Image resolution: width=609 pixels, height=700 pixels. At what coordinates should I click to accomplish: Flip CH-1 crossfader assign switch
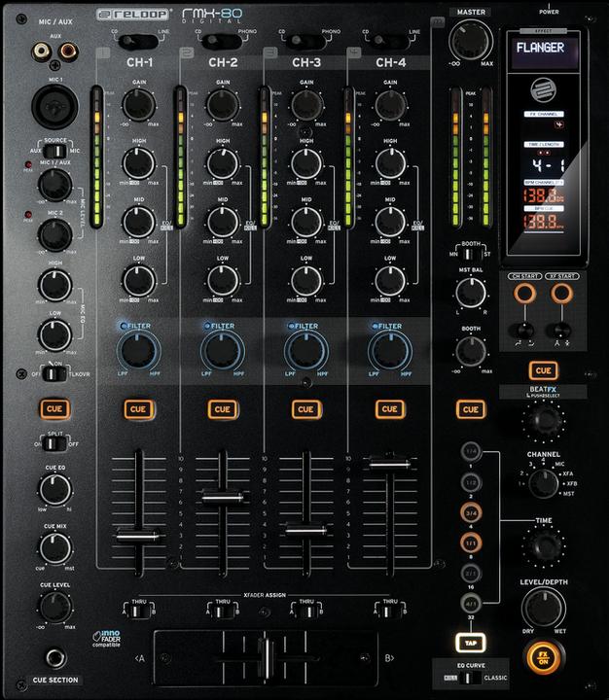pos(139,612)
